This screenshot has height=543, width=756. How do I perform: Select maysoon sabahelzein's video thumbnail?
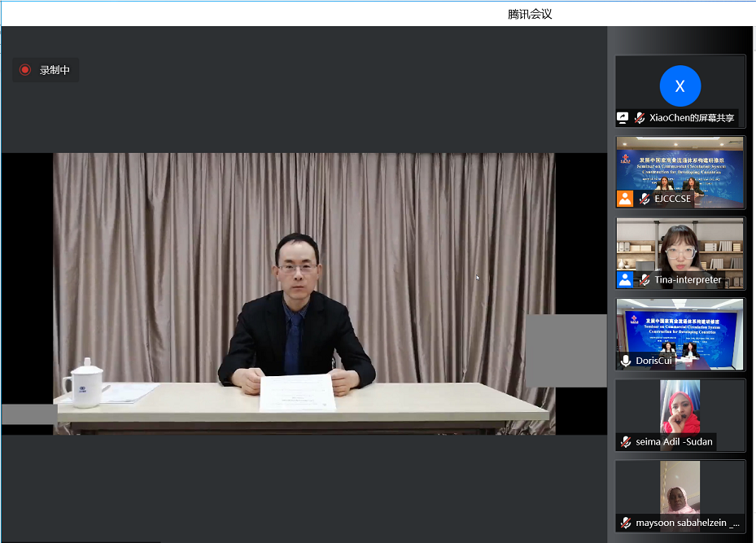click(680, 487)
